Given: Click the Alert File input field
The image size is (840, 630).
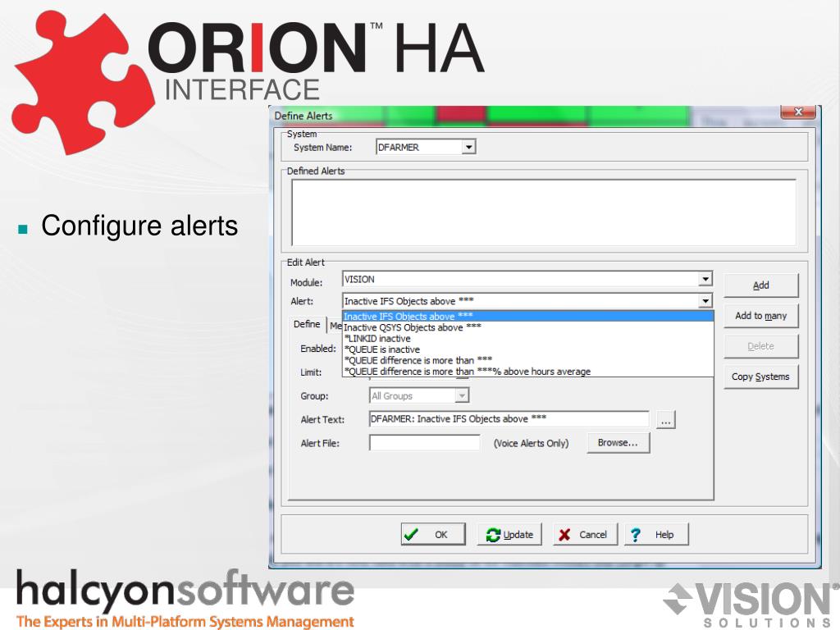Looking at the screenshot, I should pos(424,443).
